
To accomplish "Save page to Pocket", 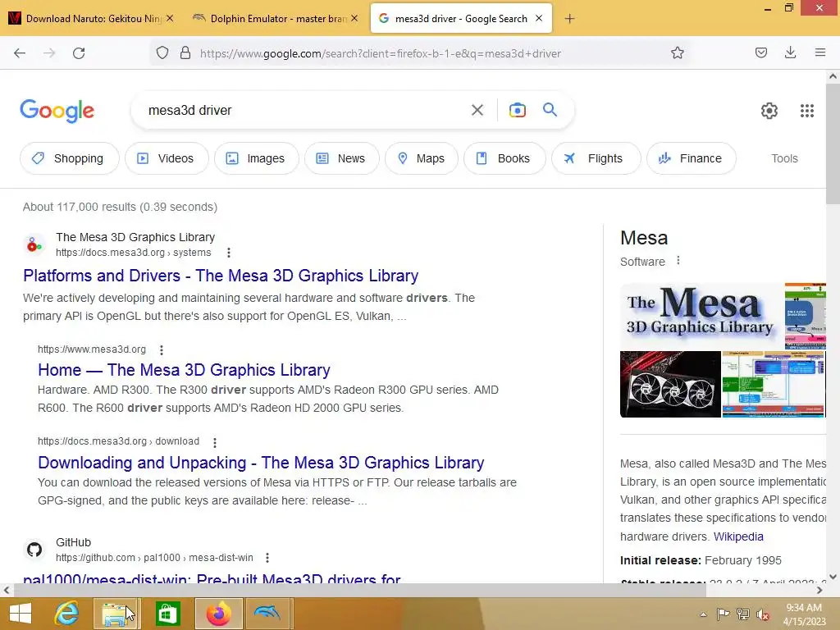I will [x=760, y=52].
